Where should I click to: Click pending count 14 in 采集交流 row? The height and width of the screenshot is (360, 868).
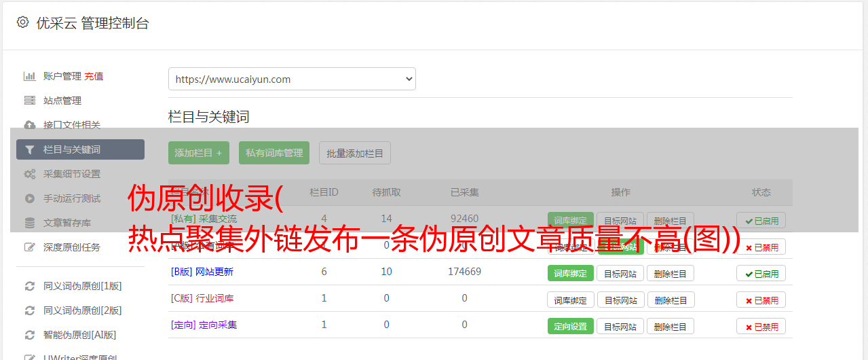pyautogui.click(x=386, y=219)
